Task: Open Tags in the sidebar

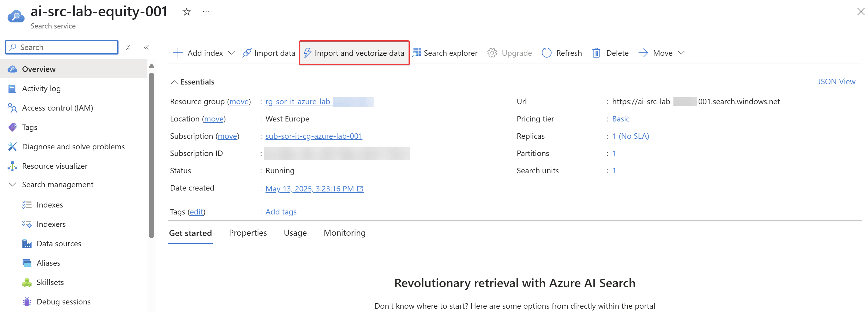Action: point(73,127)
